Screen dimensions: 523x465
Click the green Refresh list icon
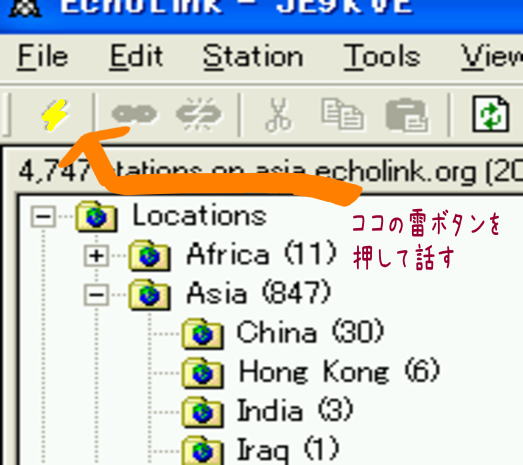coord(491,114)
